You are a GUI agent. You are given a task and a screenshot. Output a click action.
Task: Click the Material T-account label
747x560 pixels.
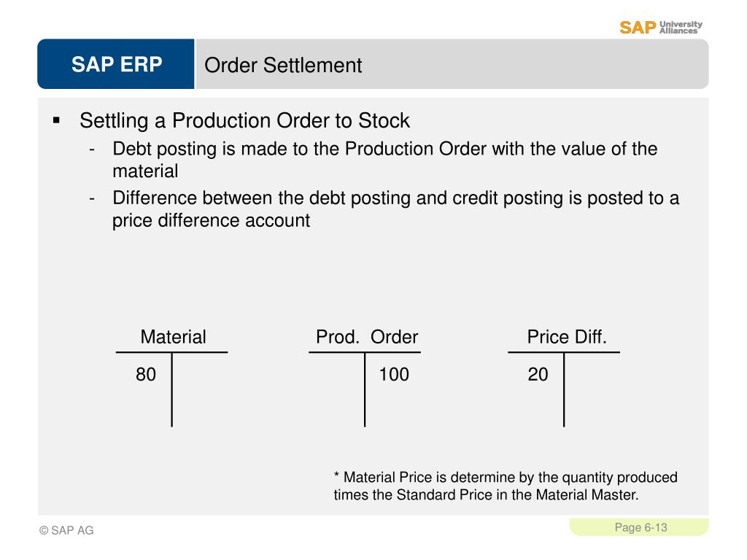coord(173,337)
